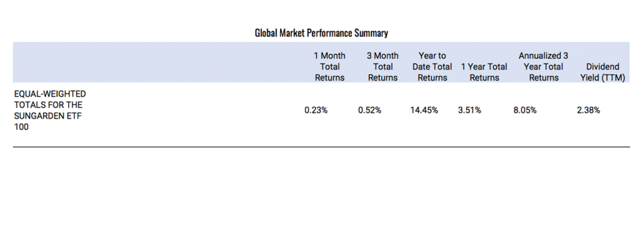
Task: Click the 0.23% one-month return value
Action: coord(316,111)
